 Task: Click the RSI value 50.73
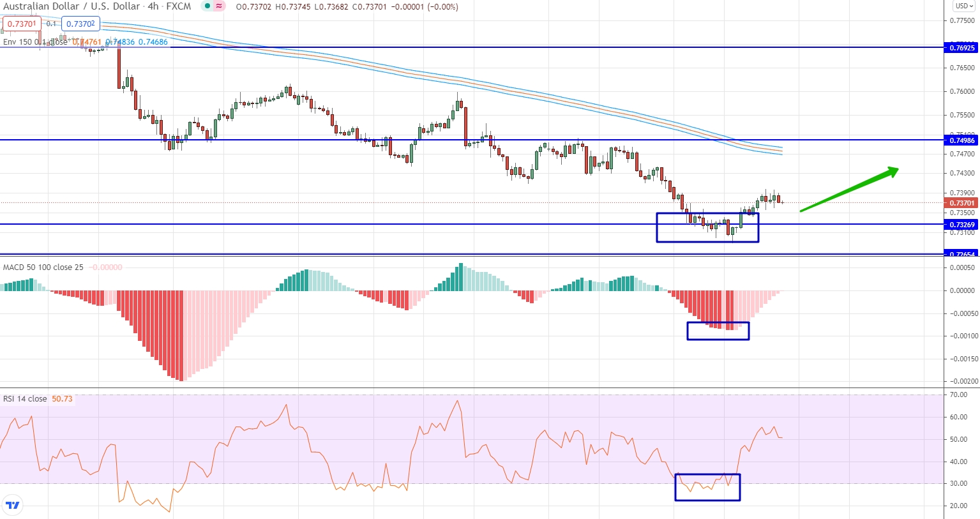pos(62,399)
